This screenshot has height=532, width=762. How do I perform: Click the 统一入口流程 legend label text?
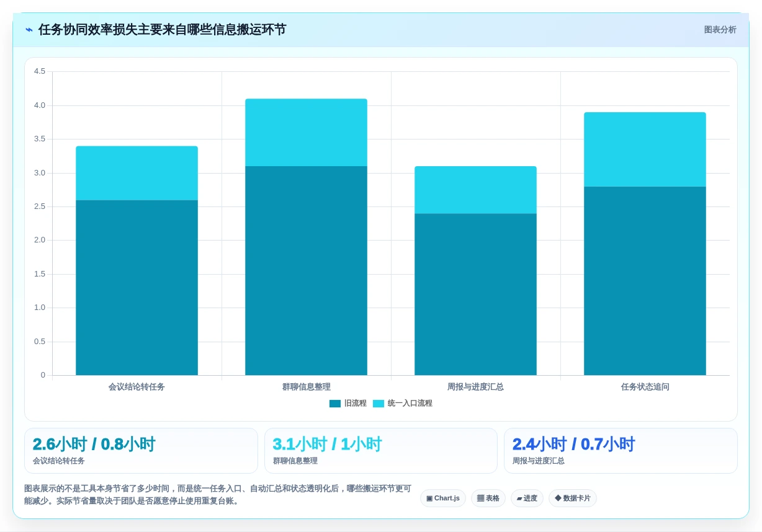[x=410, y=404]
